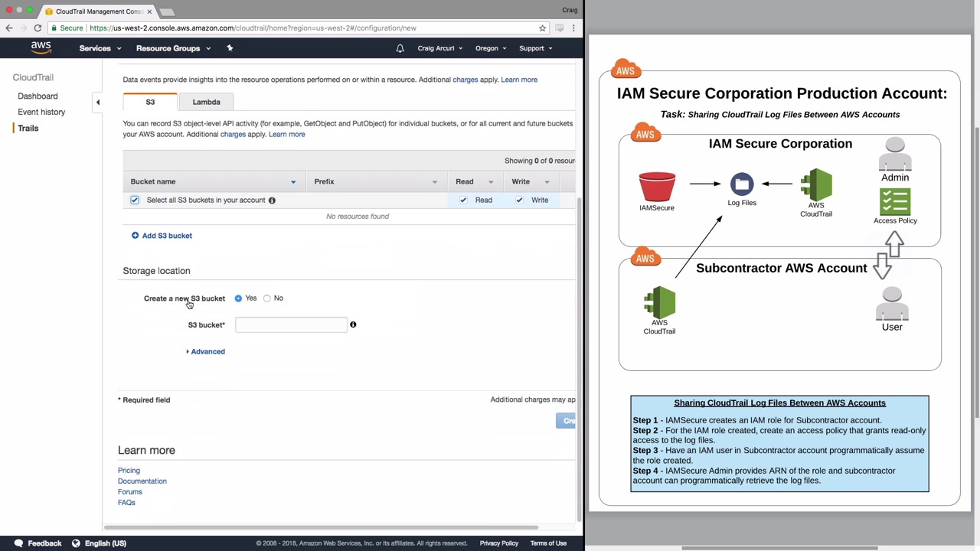Toggle the Read checkbox for all buckets
The width and height of the screenshot is (980, 551).
(463, 201)
